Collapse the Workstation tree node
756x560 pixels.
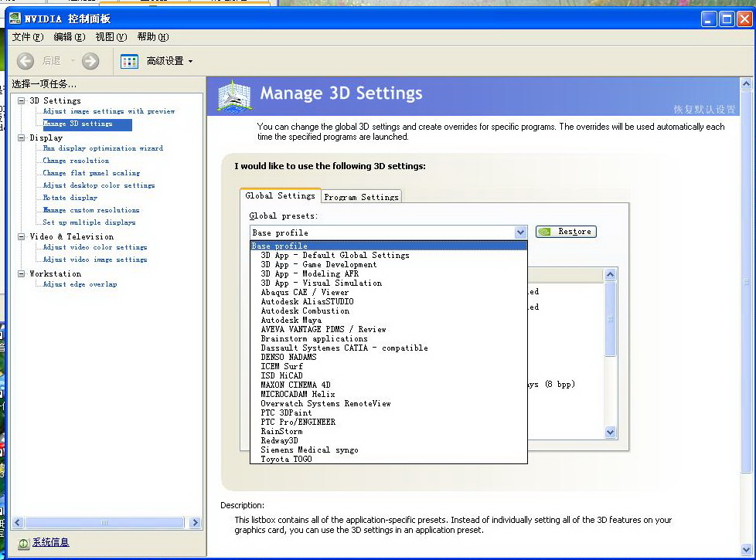[21, 273]
